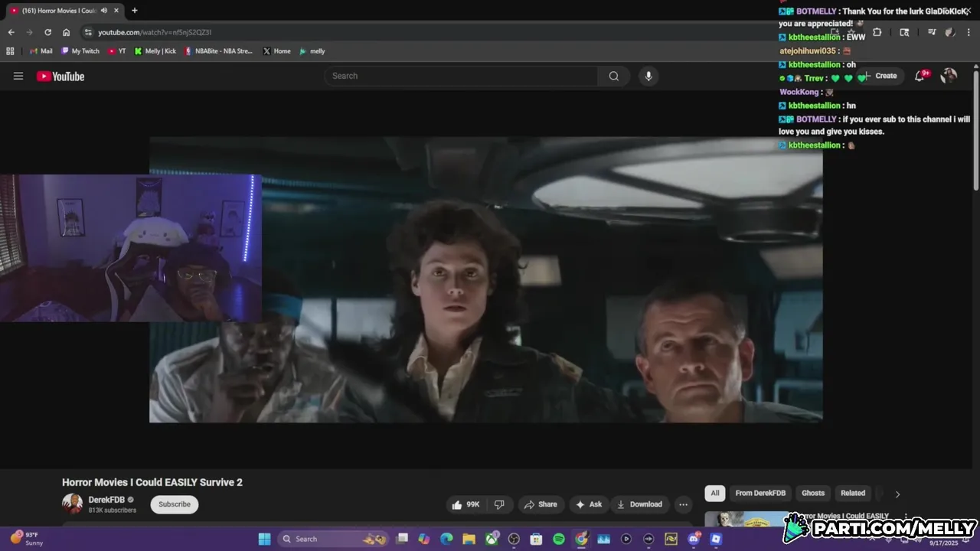Open Roblox from taskbar

coord(716,539)
